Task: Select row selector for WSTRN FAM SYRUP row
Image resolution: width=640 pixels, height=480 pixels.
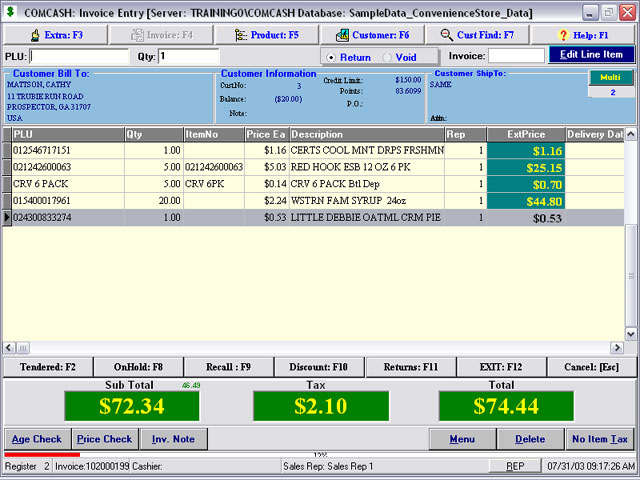Action: click(7, 201)
